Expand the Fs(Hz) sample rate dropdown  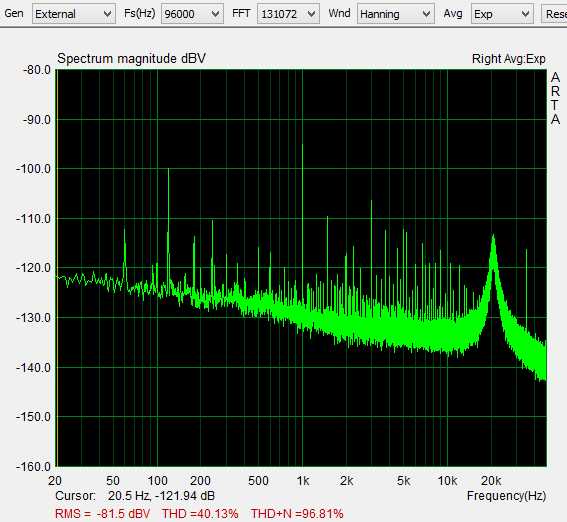(192, 14)
